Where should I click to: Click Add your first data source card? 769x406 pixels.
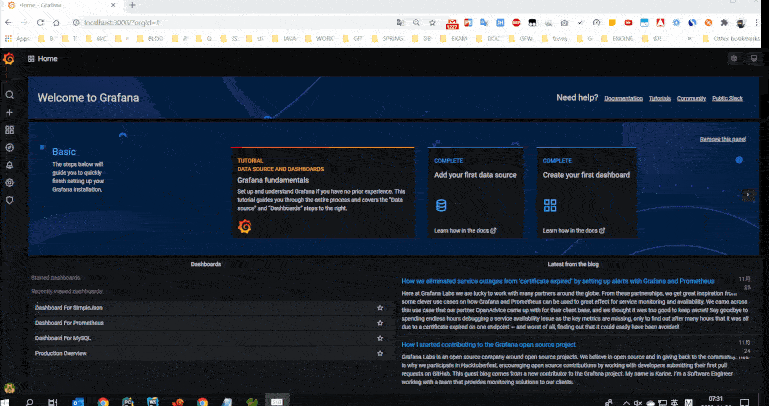coord(475,192)
